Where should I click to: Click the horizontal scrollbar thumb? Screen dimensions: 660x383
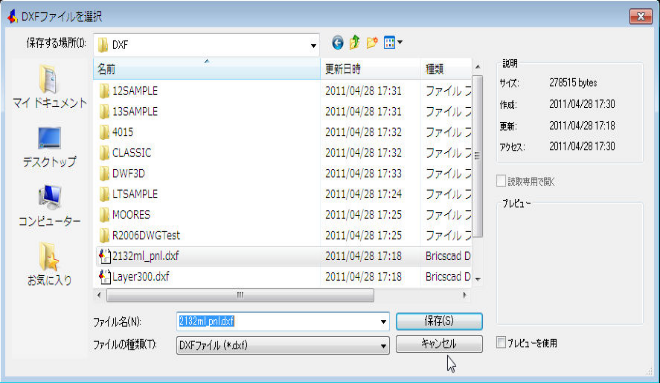pos(240,295)
